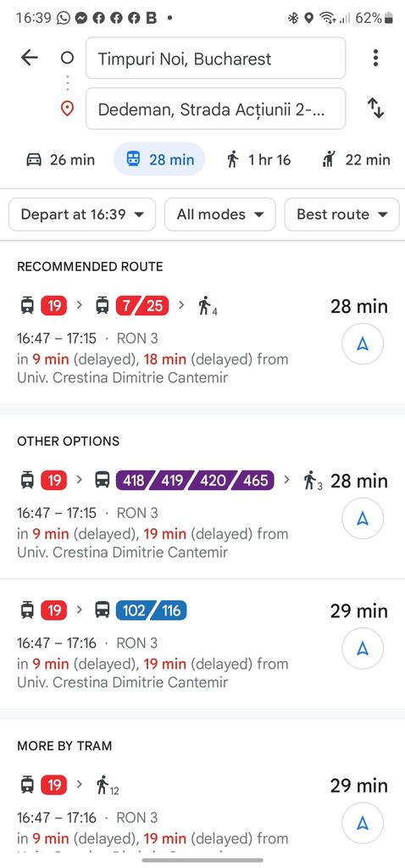
Task: Start navigation for the 418/419/420/465 bus route
Action: 363,519
